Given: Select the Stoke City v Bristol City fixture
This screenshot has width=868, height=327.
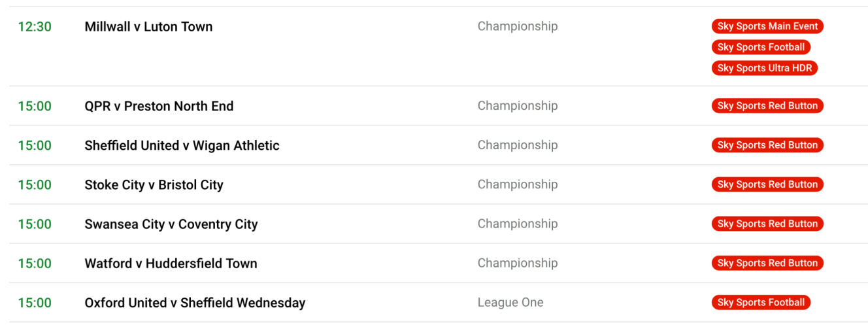Looking at the screenshot, I should click(154, 184).
